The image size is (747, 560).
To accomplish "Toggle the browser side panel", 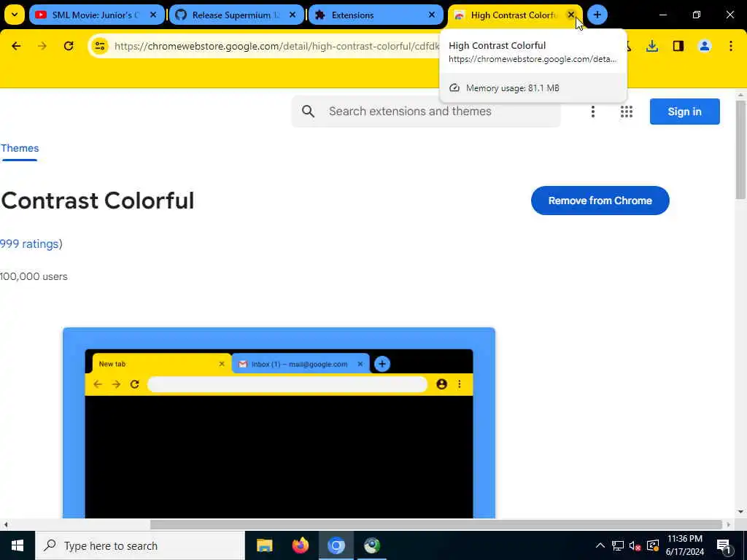I will pyautogui.click(x=678, y=46).
